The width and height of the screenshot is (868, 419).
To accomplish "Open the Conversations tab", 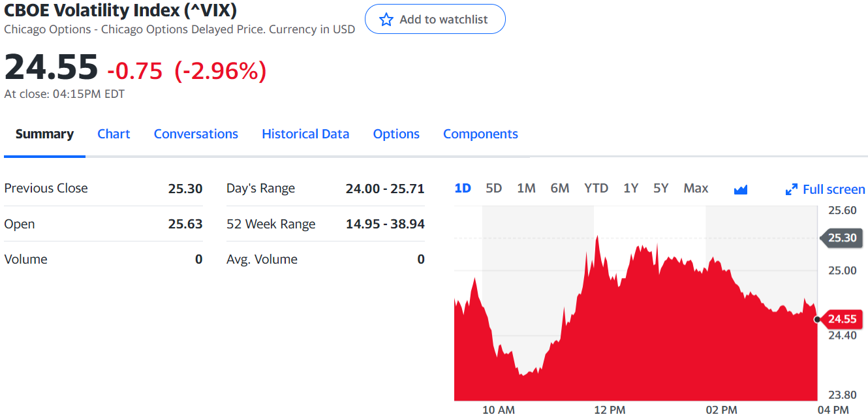I will click(196, 134).
